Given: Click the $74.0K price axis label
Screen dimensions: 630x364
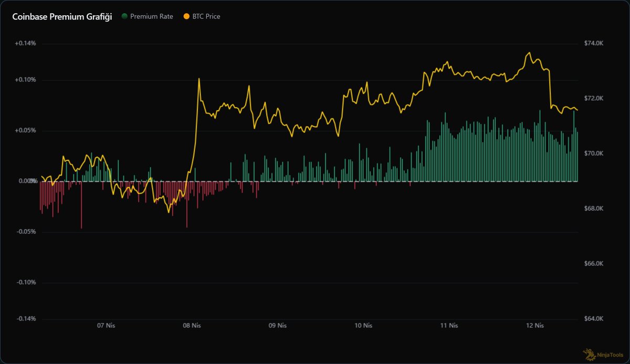Looking at the screenshot, I should (x=594, y=44).
